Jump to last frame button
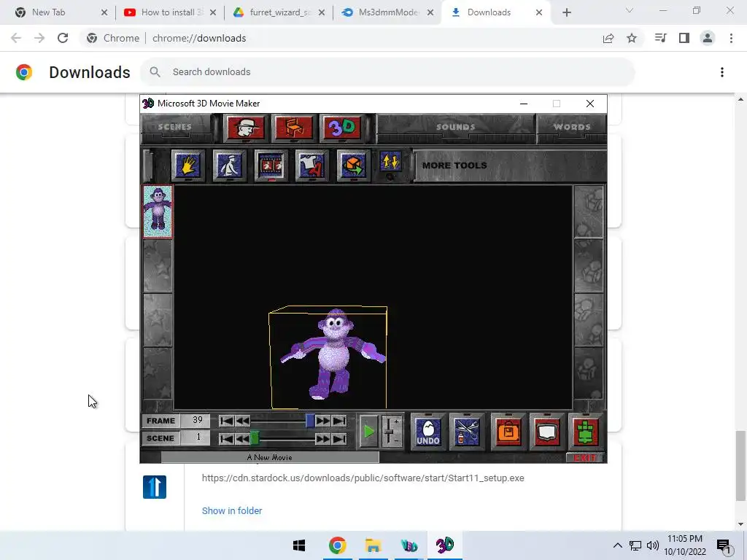The image size is (747, 560). (x=339, y=421)
